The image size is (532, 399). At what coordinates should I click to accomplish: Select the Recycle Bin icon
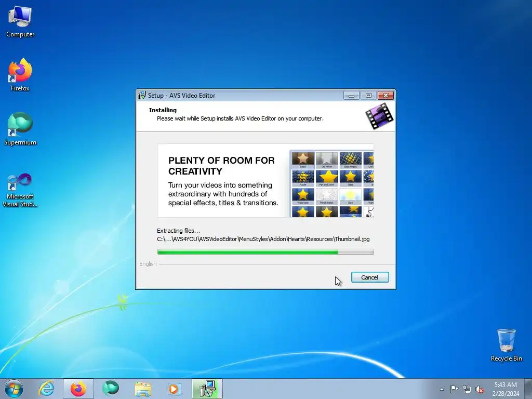coord(506,345)
